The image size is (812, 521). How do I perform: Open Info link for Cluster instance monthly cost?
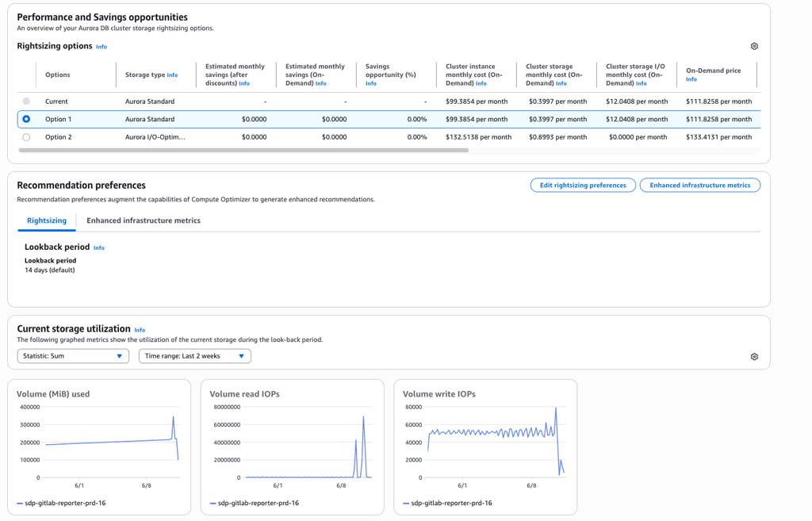(481, 83)
